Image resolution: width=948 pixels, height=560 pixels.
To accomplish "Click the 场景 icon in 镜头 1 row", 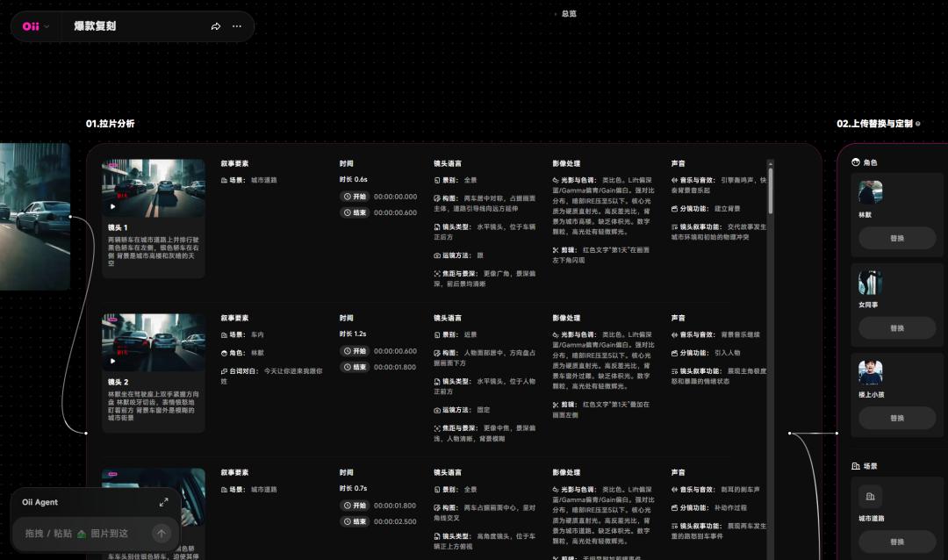I will 224,180.
